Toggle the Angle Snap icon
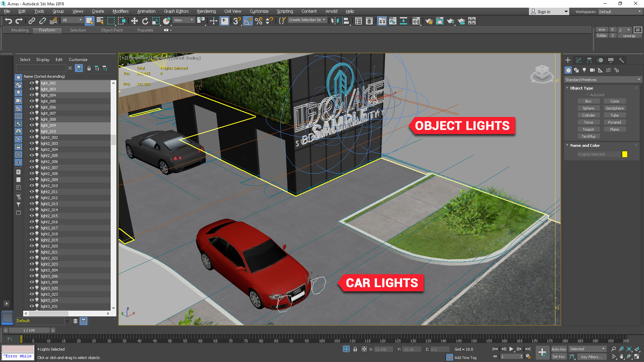 pos(248,21)
